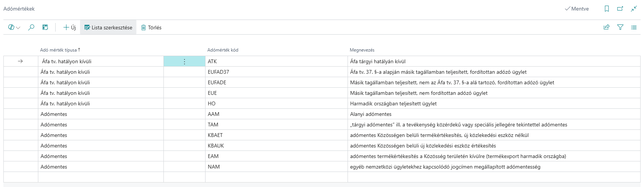
Task: Click the Új new record button
Action: click(x=70, y=27)
